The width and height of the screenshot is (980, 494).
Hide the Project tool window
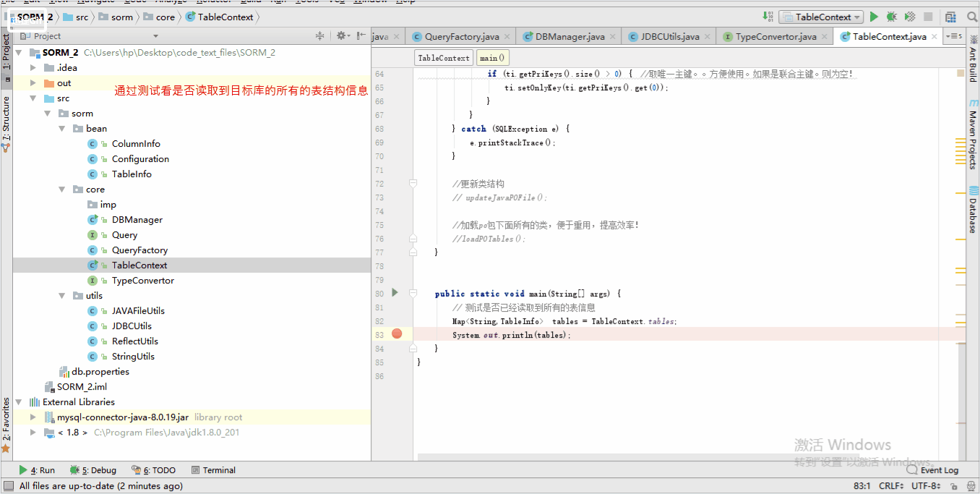(361, 35)
